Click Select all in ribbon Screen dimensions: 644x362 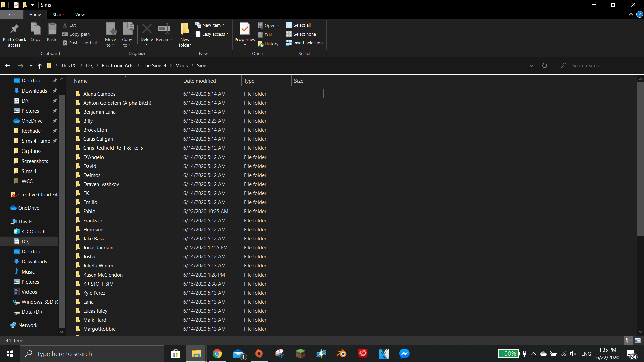299,25
